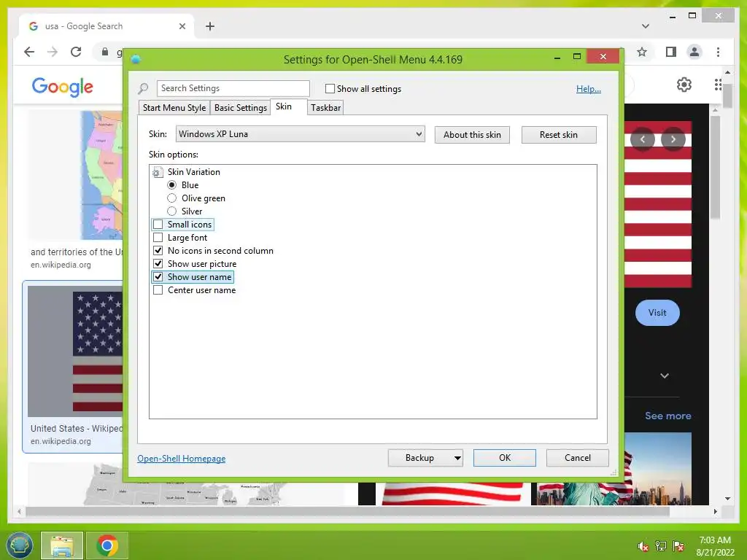
Task: Enable Large font option
Action: click(158, 237)
